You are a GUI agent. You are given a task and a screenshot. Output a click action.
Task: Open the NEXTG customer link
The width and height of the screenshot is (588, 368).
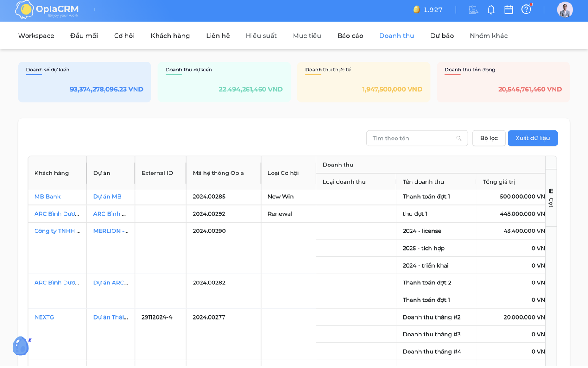pos(44,317)
